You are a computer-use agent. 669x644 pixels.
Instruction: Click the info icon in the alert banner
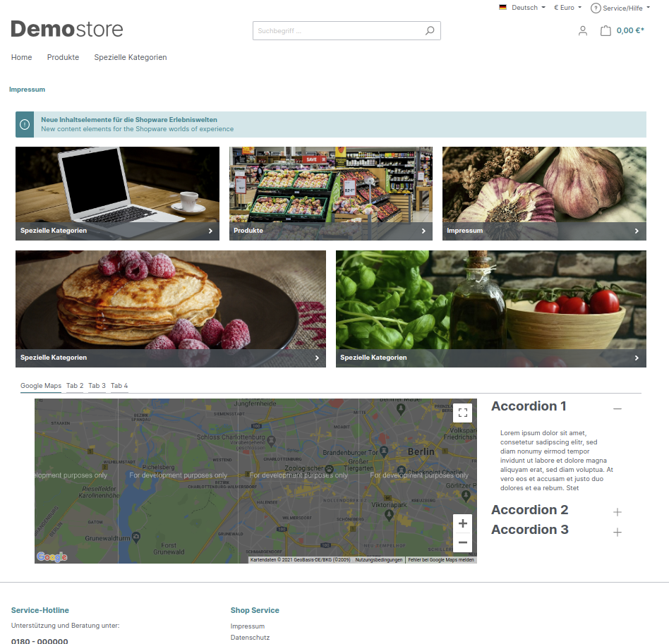click(25, 125)
